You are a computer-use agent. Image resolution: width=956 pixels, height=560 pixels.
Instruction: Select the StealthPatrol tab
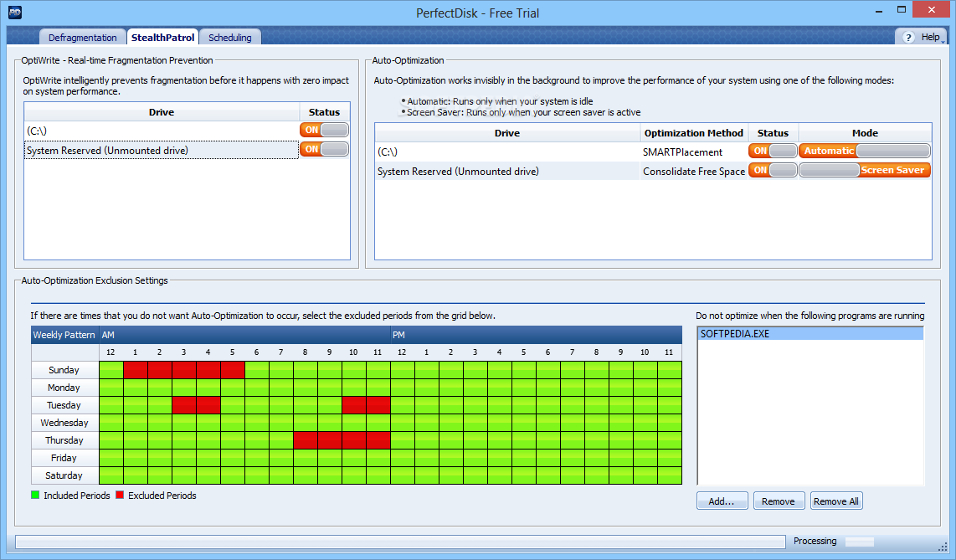tap(162, 37)
